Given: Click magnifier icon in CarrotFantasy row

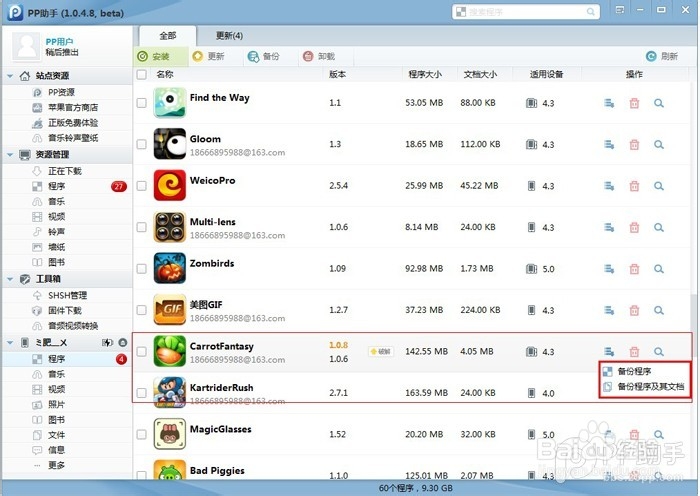Looking at the screenshot, I should tap(658, 352).
